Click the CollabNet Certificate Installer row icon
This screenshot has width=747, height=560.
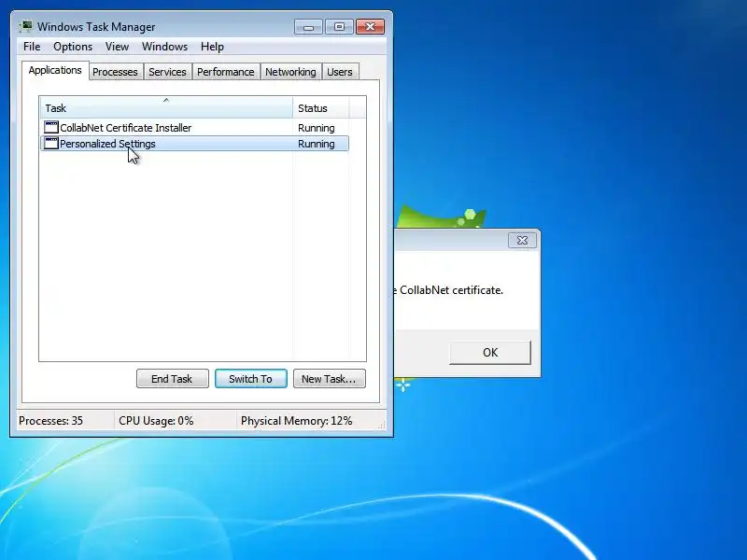tap(51, 127)
